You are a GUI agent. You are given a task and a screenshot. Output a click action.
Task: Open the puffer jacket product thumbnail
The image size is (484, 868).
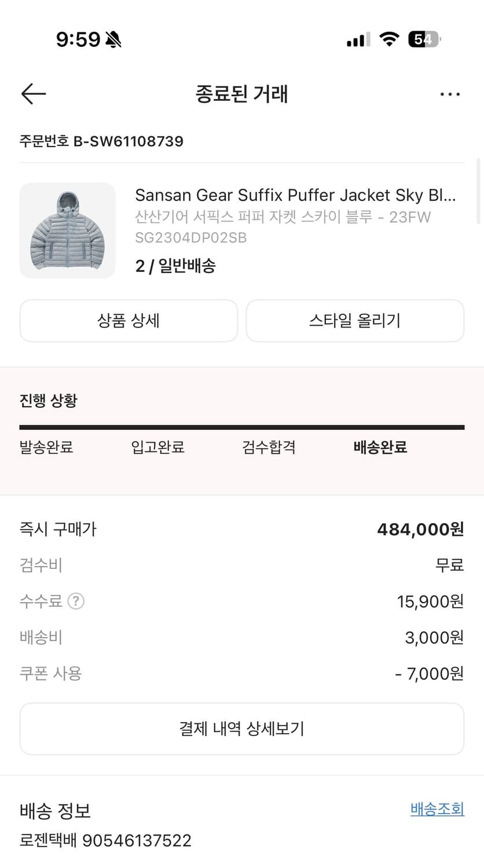[x=68, y=230]
